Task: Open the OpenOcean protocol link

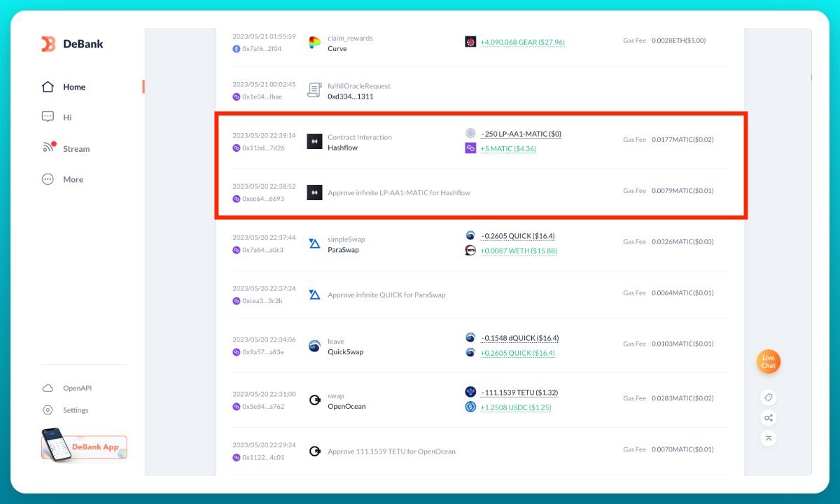Action: tap(346, 407)
